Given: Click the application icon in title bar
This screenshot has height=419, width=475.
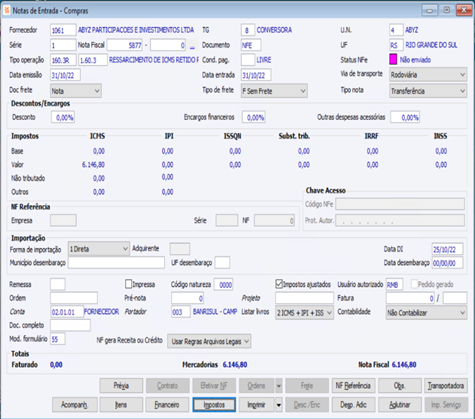Looking at the screenshot, I should (x=6, y=11).
